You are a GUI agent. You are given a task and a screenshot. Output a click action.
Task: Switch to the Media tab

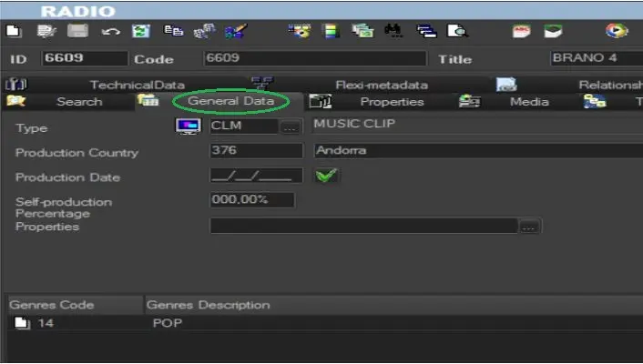[529, 101]
